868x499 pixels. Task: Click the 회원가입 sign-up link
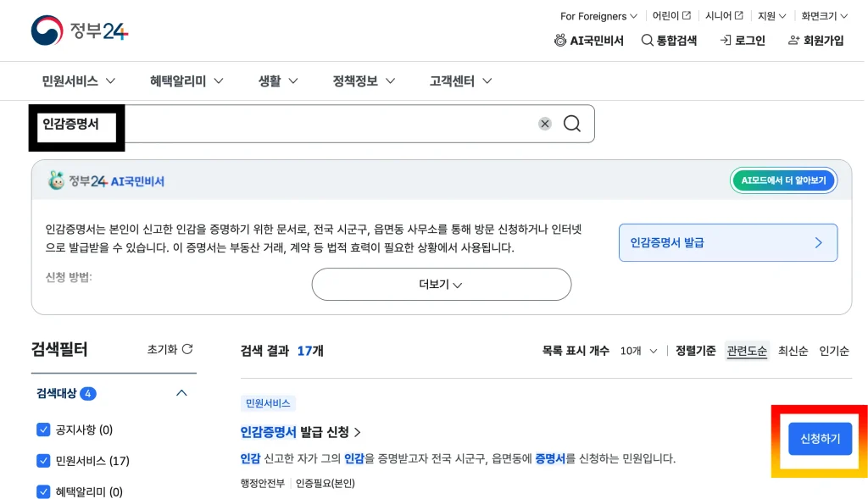click(816, 41)
